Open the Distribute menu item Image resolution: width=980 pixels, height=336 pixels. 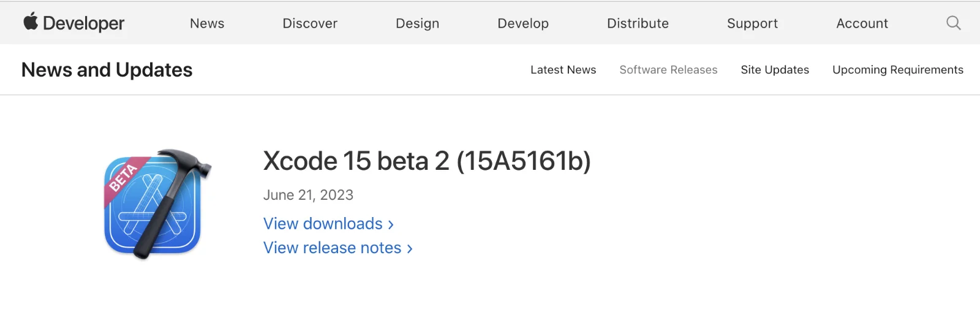(x=638, y=23)
